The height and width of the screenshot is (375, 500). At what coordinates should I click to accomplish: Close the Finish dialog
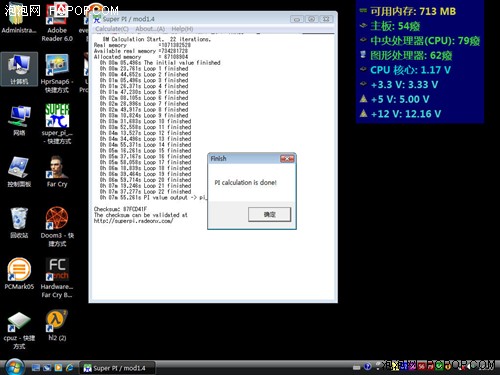click(287, 159)
